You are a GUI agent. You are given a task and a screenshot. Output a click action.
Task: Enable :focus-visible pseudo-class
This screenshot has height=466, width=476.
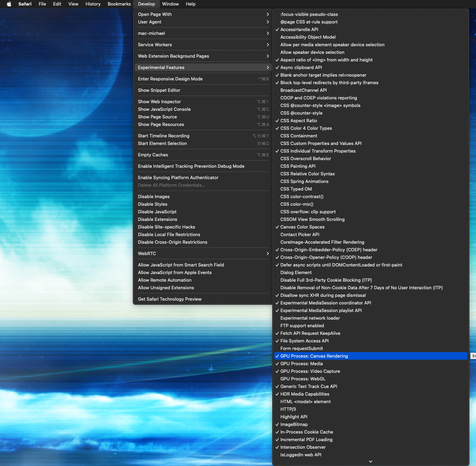371,14
